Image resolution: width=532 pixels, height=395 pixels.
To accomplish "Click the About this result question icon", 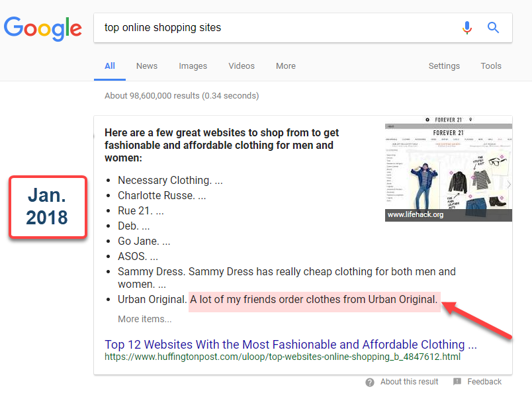I will 370,382.
